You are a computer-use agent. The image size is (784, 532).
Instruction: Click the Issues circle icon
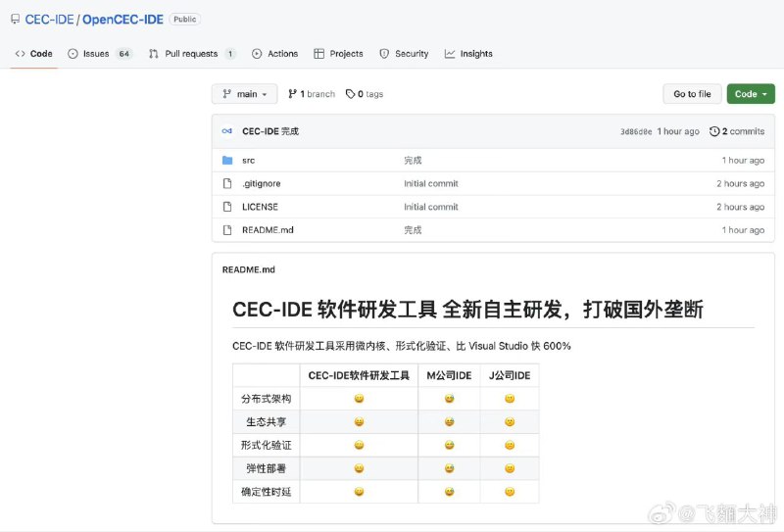click(x=73, y=54)
